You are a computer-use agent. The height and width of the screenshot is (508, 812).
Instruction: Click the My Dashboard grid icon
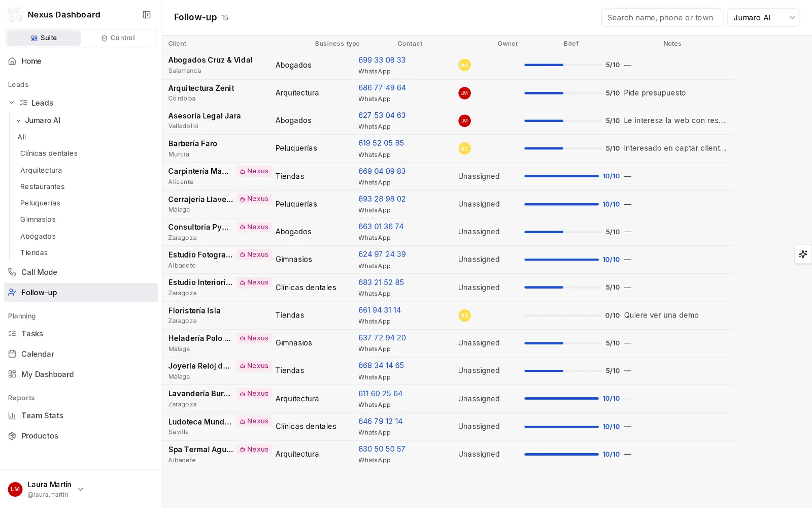point(12,374)
